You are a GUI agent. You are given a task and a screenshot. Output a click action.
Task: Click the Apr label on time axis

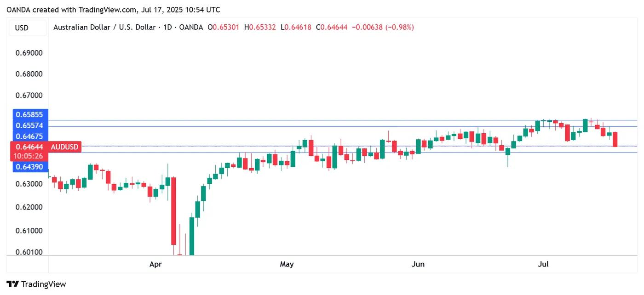pyautogui.click(x=155, y=264)
